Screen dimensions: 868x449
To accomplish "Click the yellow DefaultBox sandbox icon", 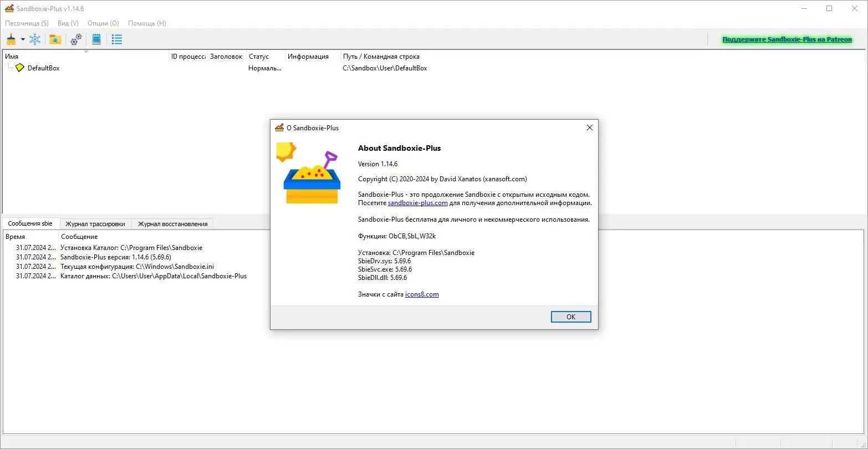I will 20,68.
